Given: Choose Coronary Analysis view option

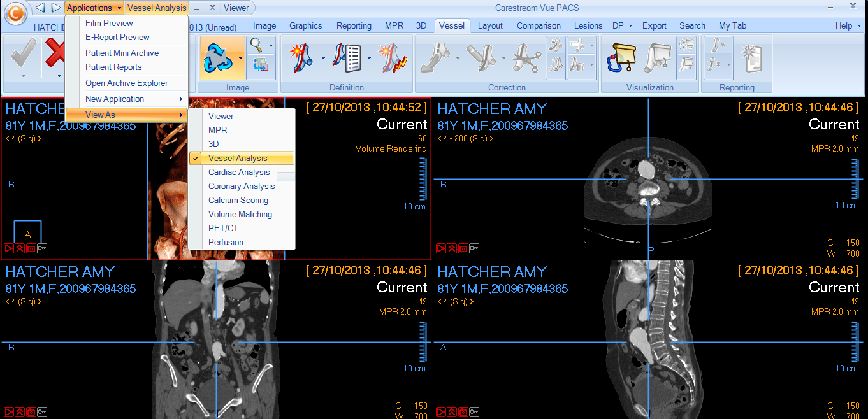Looking at the screenshot, I should pos(242,186).
